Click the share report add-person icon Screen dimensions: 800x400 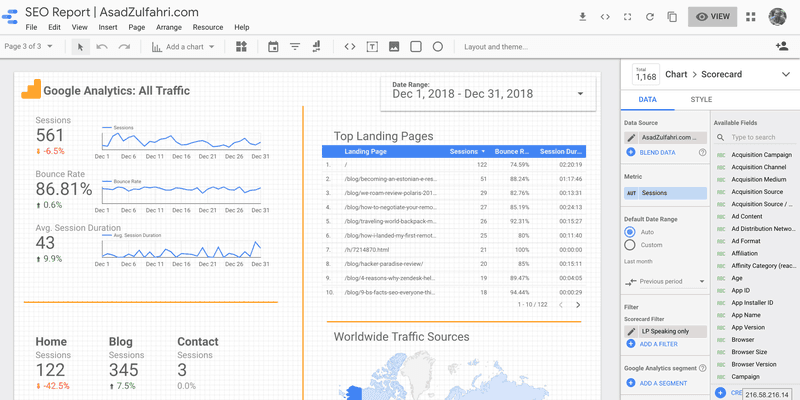click(x=782, y=46)
